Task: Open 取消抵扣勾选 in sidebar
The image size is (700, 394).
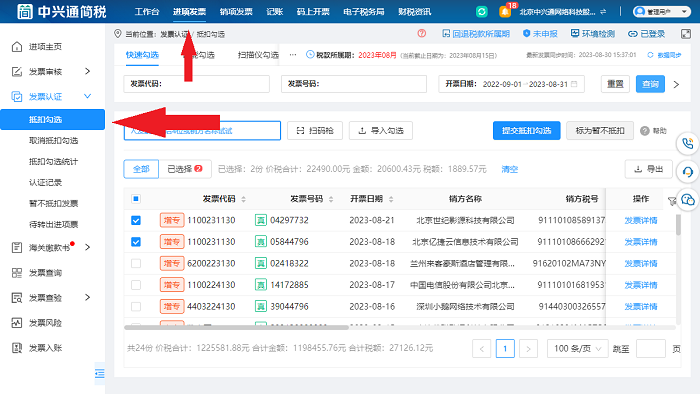Action: (53, 141)
